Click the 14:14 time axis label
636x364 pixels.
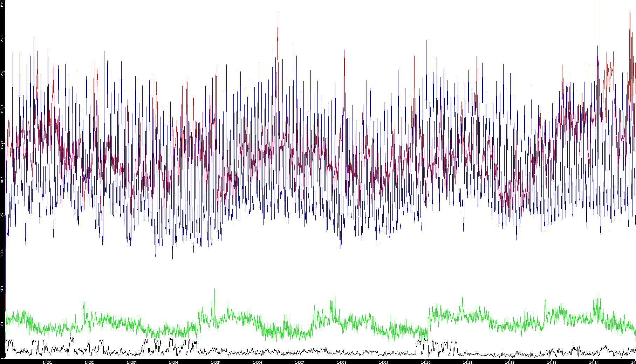tap(594, 362)
